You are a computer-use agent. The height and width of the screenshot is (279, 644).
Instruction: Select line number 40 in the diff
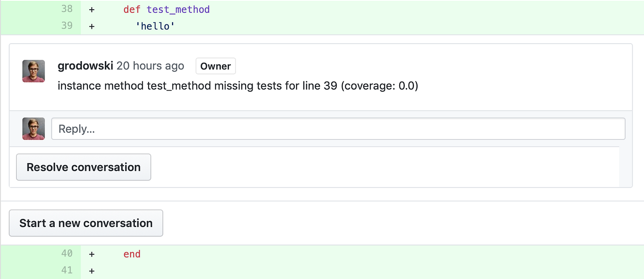[x=67, y=254]
